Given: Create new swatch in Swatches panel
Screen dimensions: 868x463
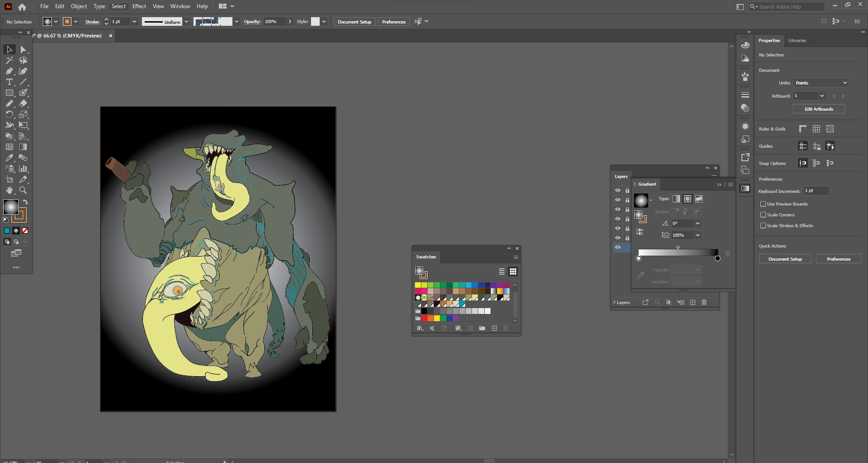Looking at the screenshot, I should (x=494, y=328).
